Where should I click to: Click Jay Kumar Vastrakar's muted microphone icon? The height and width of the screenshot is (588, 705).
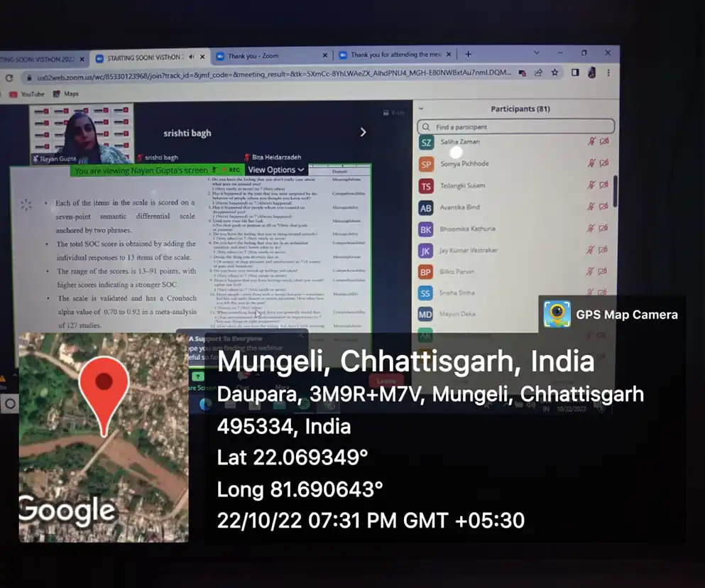click(591, 250)
